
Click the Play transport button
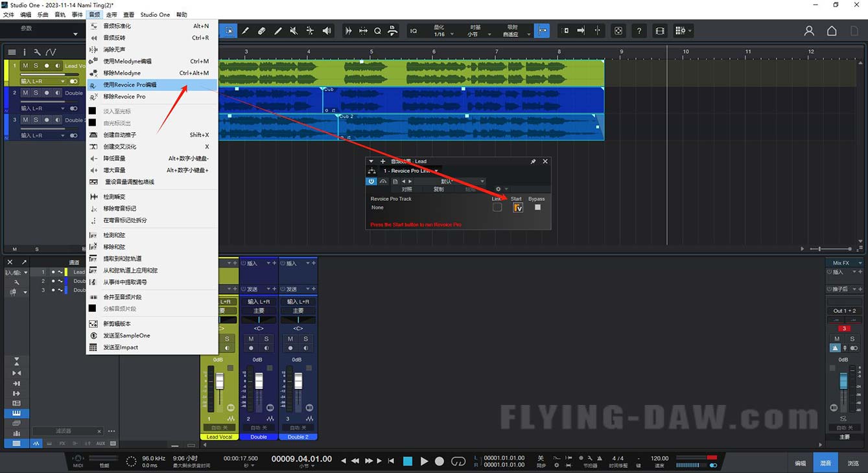(x=424, y=461)
